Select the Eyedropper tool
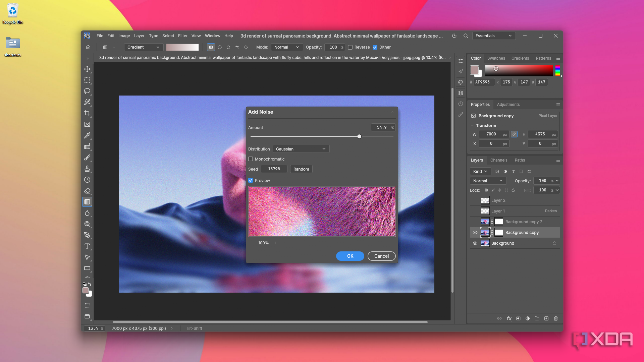The height and width of the screenshot is (362, 644). coord(87,135)
